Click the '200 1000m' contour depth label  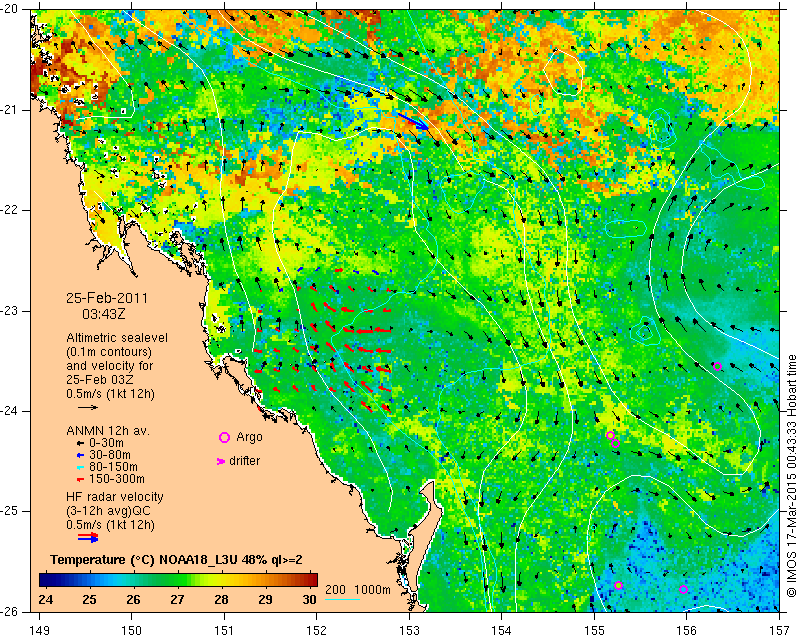pyautogui.click(x=358, y=590)
